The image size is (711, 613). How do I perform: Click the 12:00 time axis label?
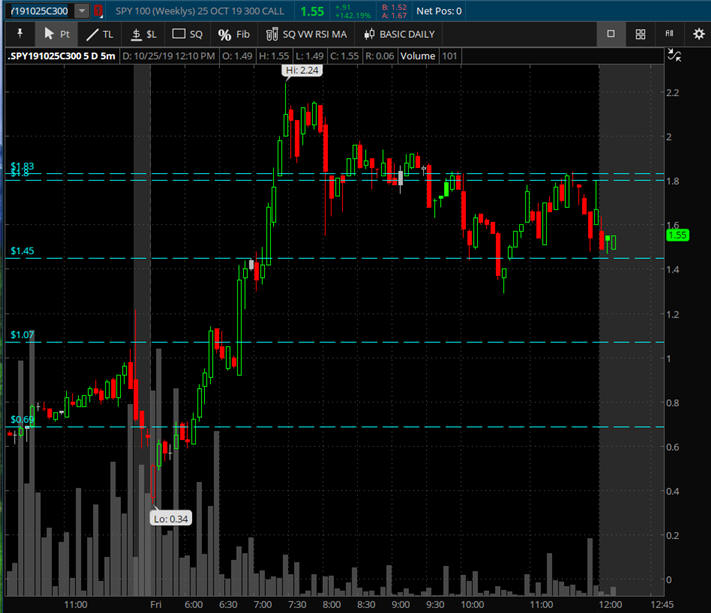(x=610, y=604)
